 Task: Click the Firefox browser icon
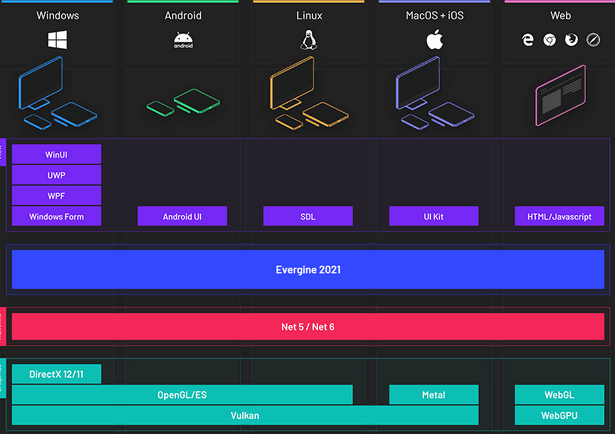(x=571, y=40)
